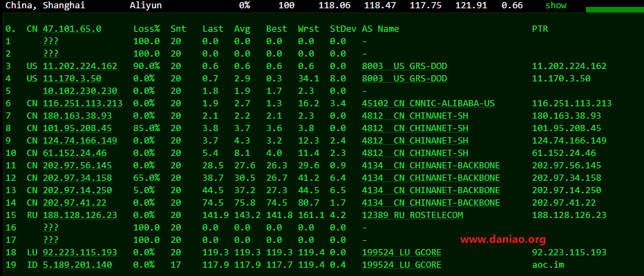Screen dimensions: 644x276
Task: Open hop 15 IP 188.128.126.23 link
Action: [x=79, y=215]
